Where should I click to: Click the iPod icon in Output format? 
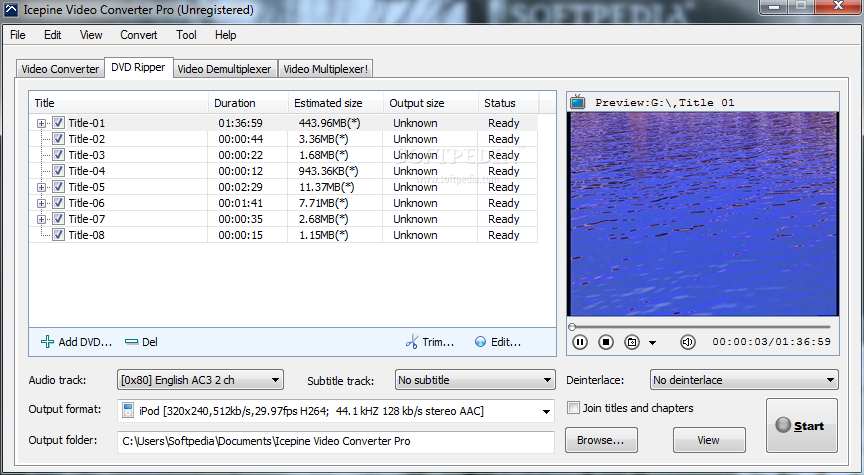tap(128, 411)
